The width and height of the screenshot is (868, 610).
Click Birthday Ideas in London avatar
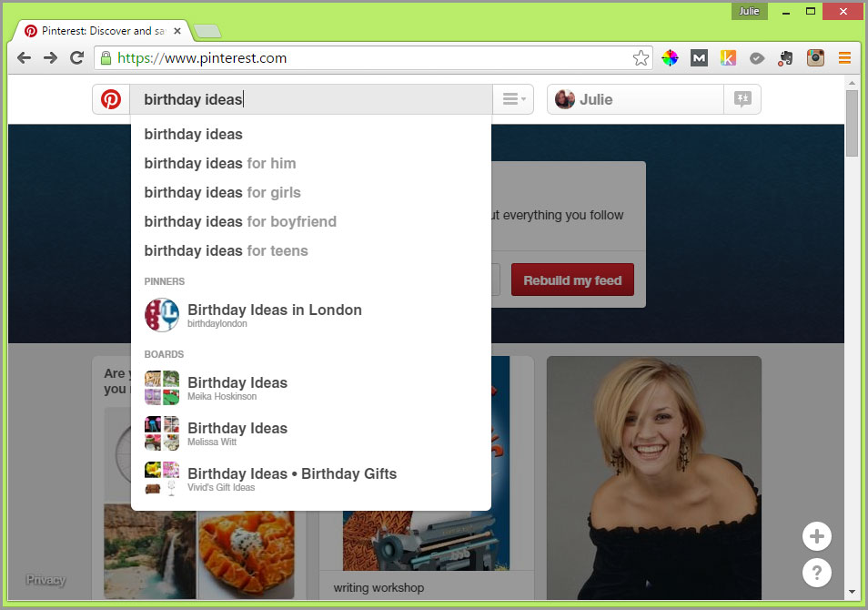tap(162, 315)
